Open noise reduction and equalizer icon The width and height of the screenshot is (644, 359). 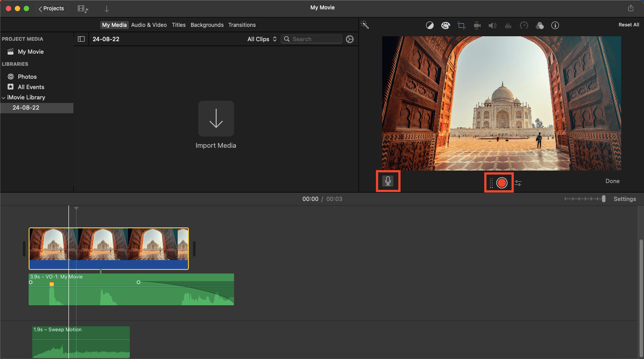[508, 26]
